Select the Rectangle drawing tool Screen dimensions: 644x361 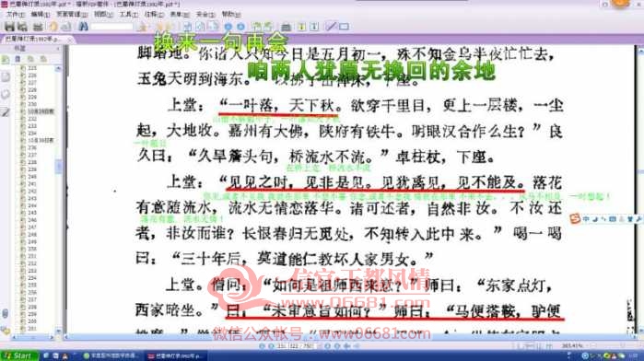click(x=344, y=27)
